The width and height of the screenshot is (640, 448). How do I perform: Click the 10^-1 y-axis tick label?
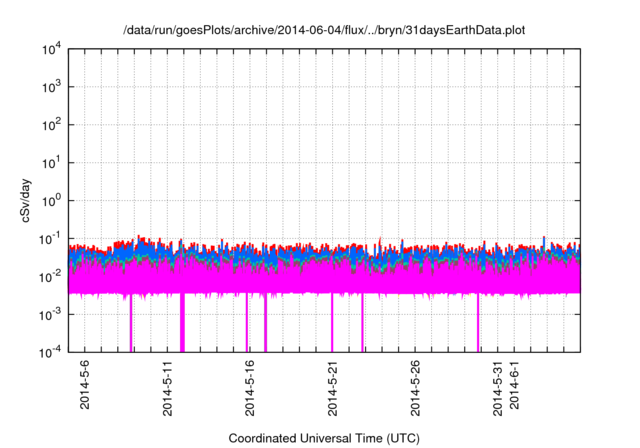pos(50,238)
